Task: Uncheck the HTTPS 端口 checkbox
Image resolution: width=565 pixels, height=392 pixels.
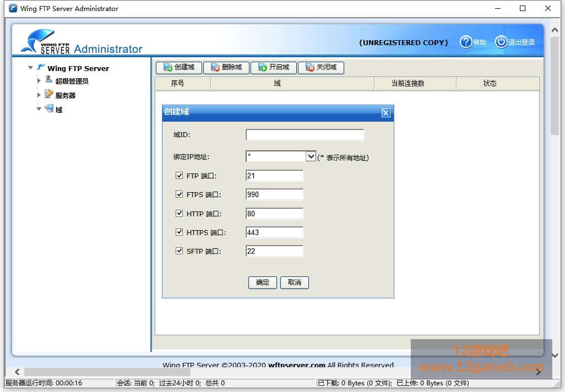Action: 179,232
